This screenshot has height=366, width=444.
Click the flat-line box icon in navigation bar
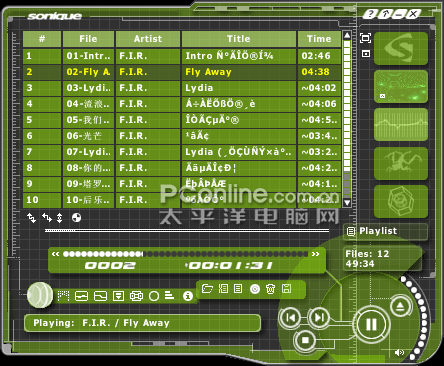(81, 296)
